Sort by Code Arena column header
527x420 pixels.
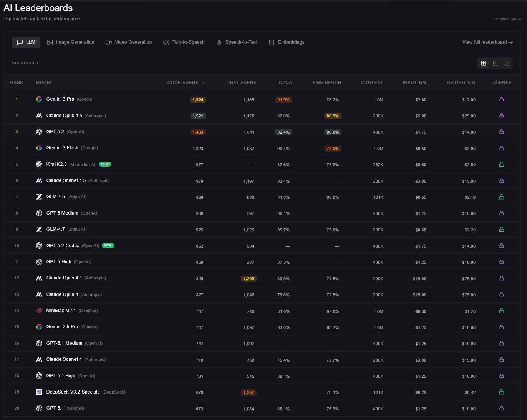[186, 83]
